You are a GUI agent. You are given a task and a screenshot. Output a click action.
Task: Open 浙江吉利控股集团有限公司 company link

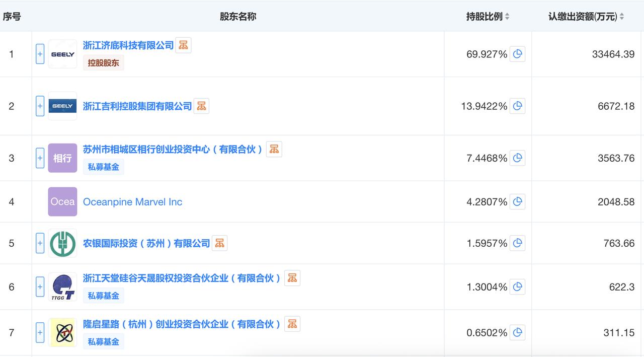coord(137,106)
